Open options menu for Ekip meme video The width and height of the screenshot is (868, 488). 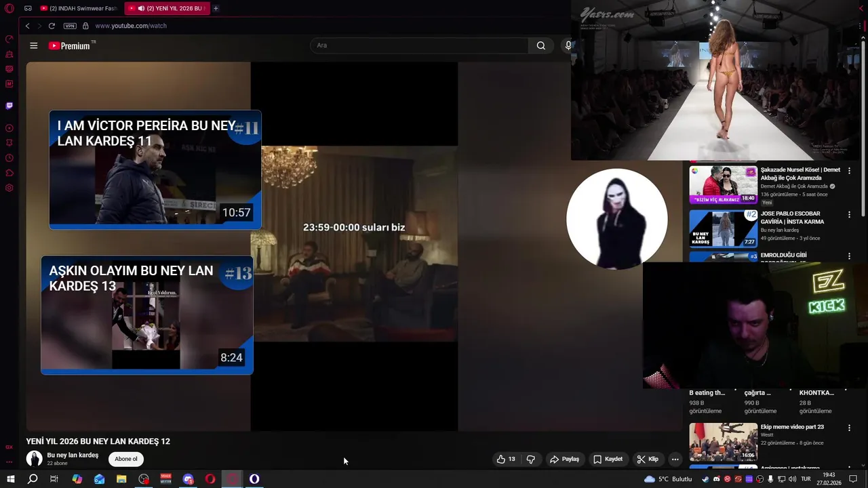[x=849, y=428]
